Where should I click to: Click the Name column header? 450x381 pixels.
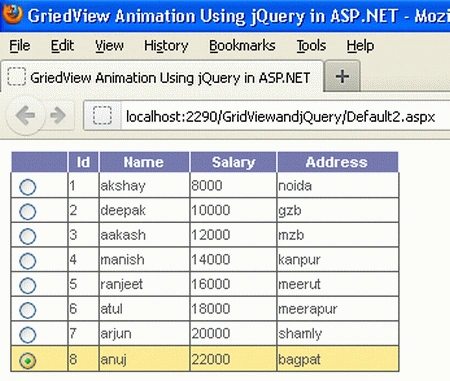click(144, 162)
